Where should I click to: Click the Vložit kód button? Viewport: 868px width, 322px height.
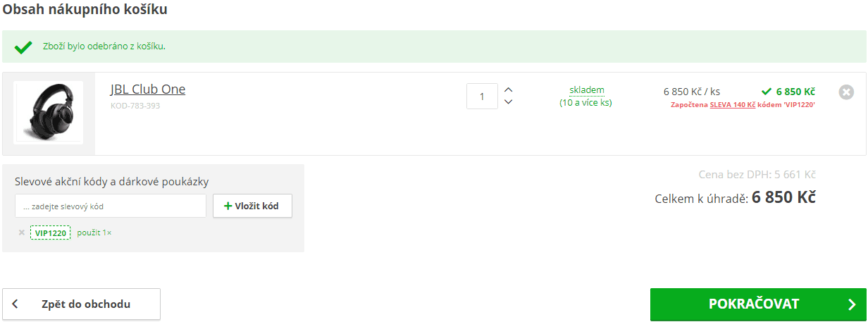click(252, 206)
